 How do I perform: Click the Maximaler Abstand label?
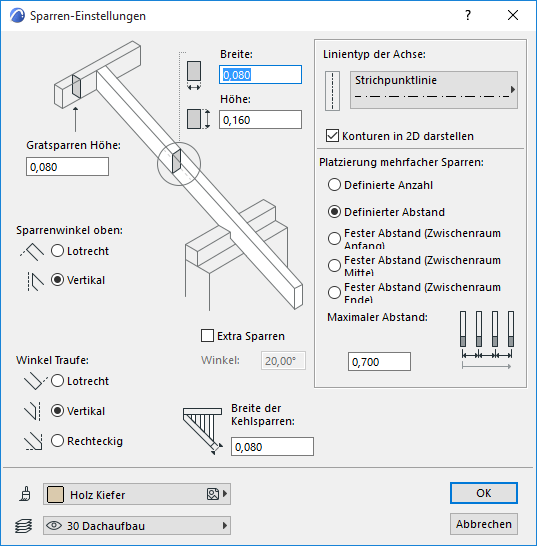coord(378,317)
